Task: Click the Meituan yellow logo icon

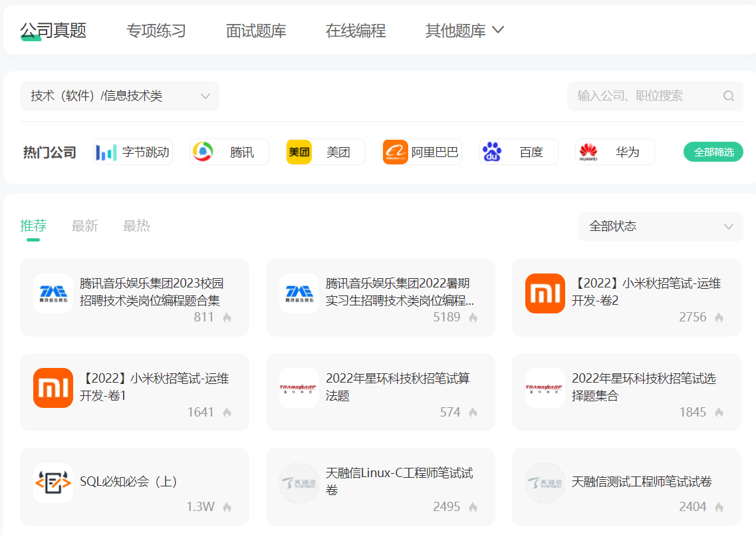Action: pos(299,152)
